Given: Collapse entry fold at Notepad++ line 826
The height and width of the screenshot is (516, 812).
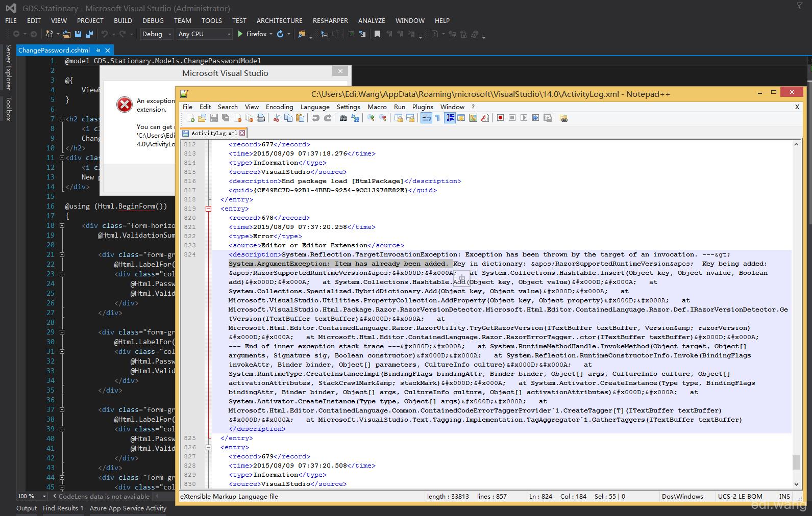Looking at the screenshot, I should point(208,447).
